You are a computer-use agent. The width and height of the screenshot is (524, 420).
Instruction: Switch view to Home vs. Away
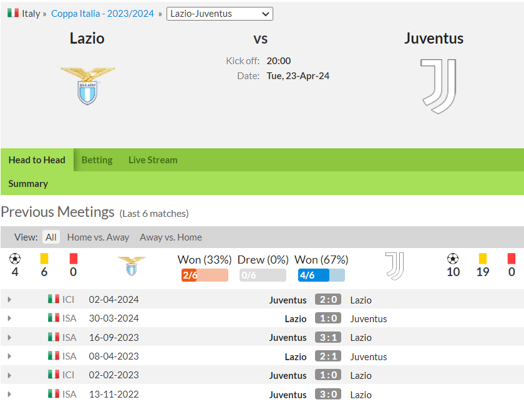98,237
